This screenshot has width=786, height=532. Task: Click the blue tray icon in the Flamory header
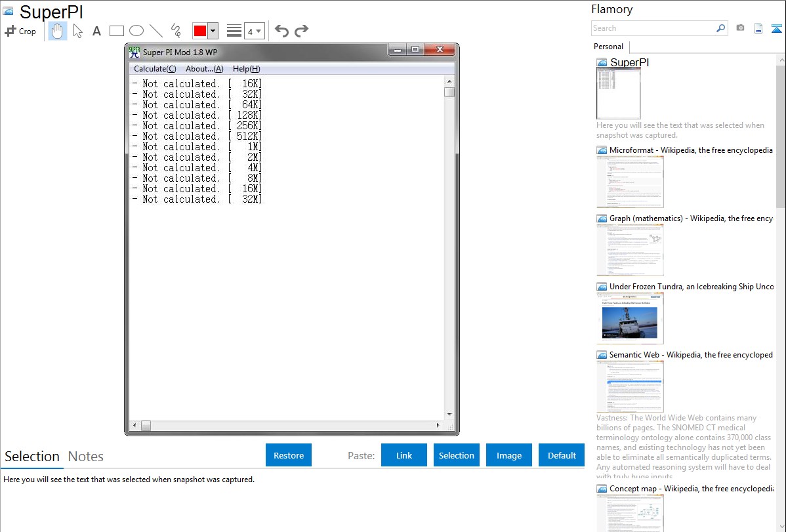[776, 28]
